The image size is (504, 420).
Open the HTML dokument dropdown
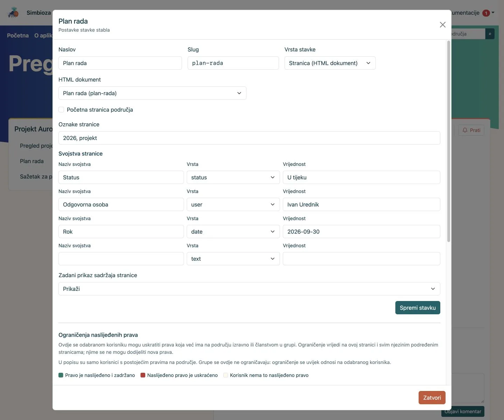point(152,93)
